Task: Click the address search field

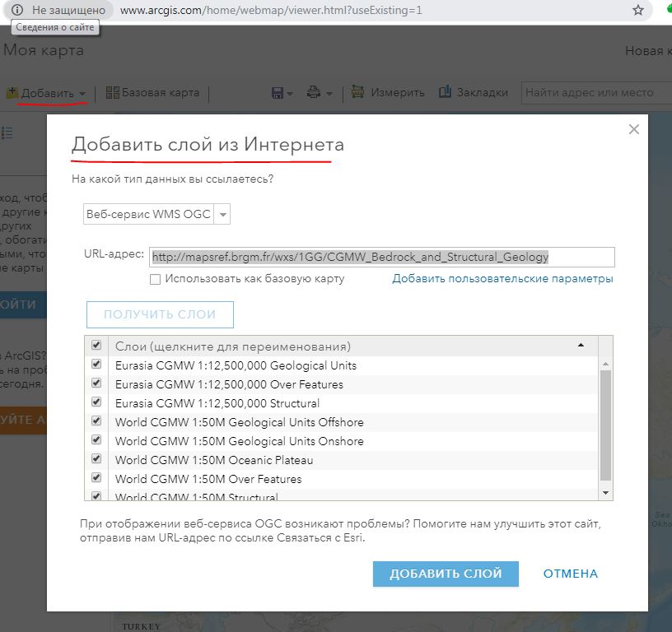Action: click(596, 92)
